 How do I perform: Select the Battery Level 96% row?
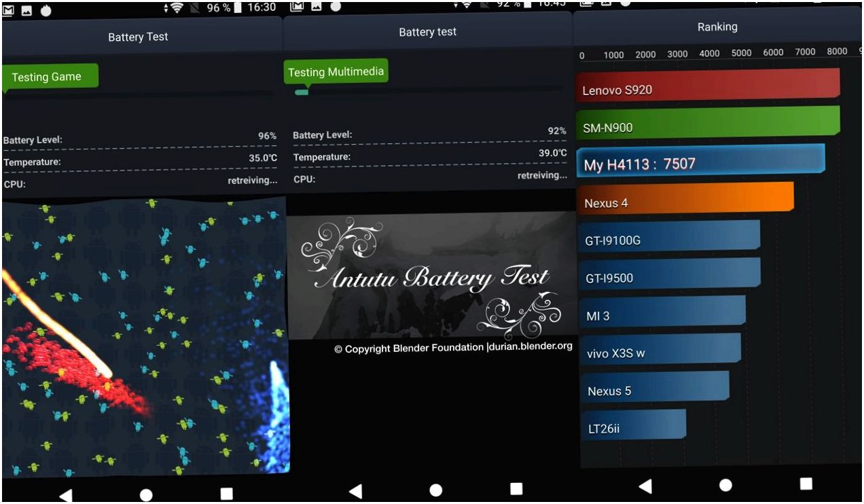click(x=140, y=139)
